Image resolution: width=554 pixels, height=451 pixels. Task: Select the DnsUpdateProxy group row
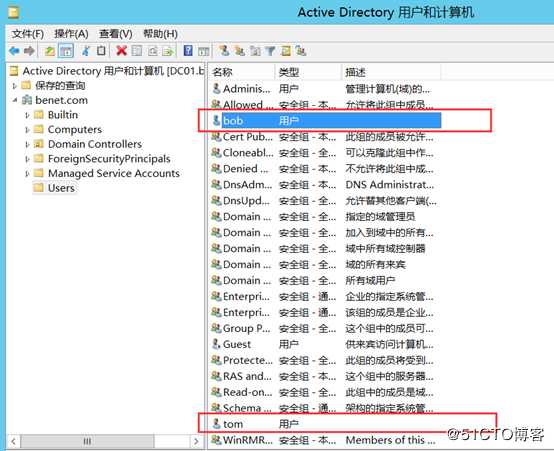pyautogui.click(x=325, y=201)
